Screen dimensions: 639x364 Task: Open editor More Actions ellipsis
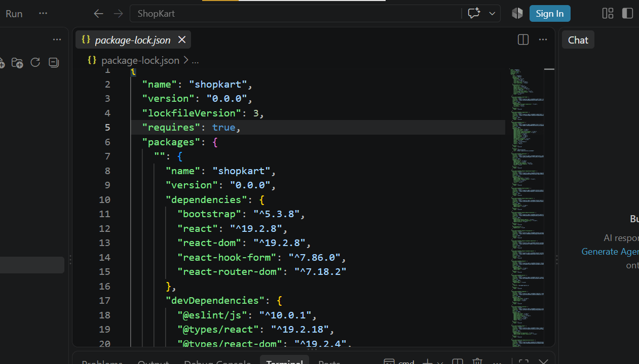tap(543, 39)
